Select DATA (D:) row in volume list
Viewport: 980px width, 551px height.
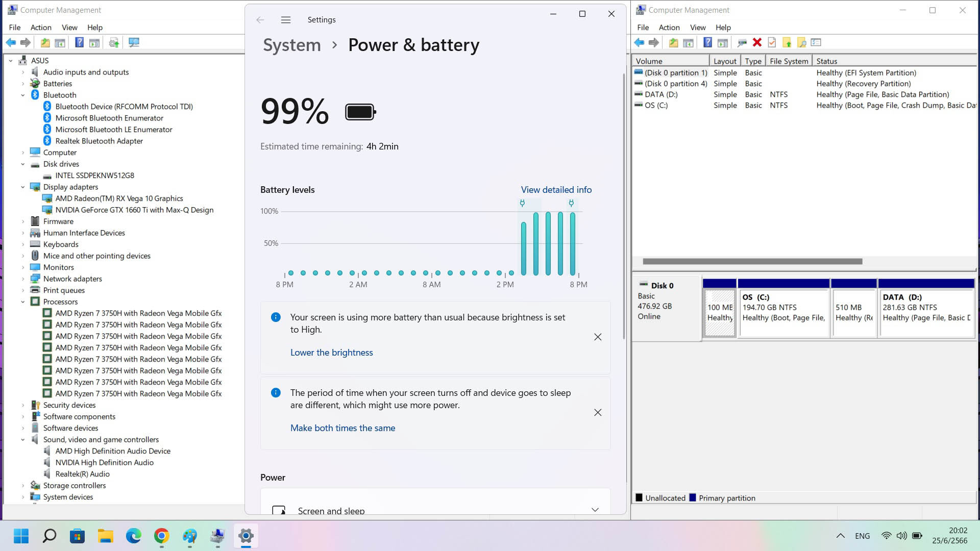[x=804, y=94]
